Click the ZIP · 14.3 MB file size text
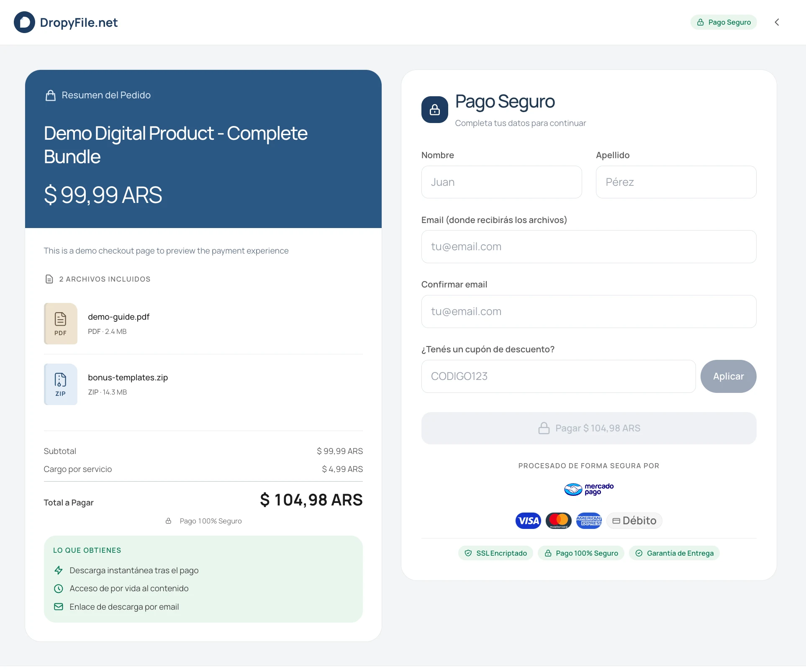Viewport: 806px width, 672px height. 108,392
